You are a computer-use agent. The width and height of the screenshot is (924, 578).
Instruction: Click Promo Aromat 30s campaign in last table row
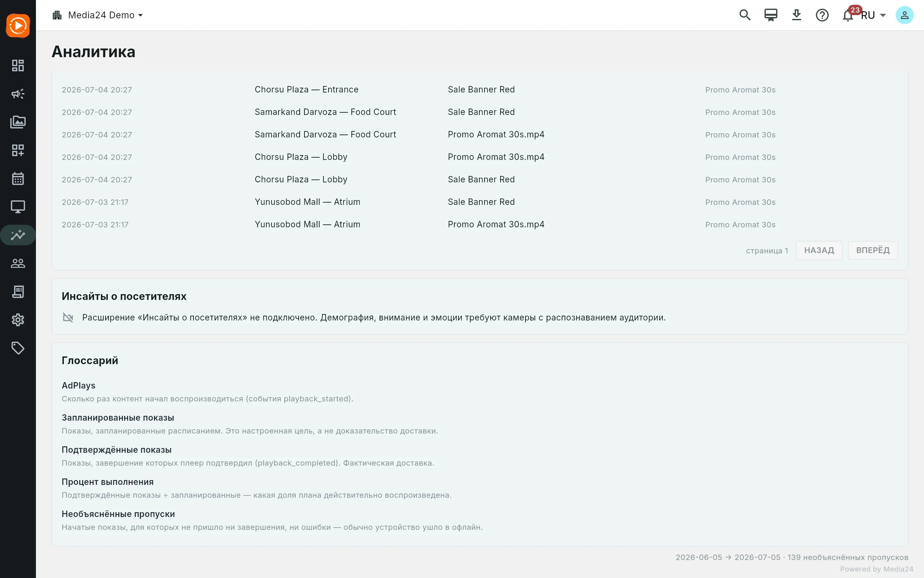pyautogui.click(x=740, y=225)
